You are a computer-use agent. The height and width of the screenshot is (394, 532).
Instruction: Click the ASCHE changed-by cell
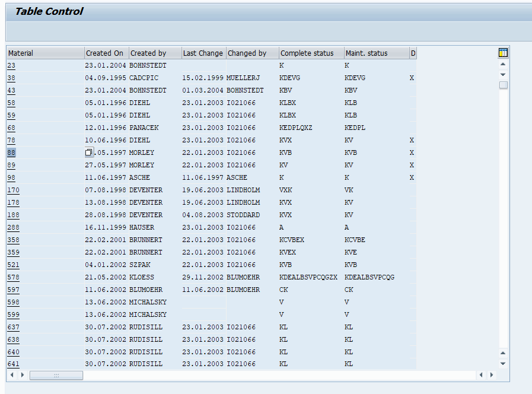click(x=237, y=177)
